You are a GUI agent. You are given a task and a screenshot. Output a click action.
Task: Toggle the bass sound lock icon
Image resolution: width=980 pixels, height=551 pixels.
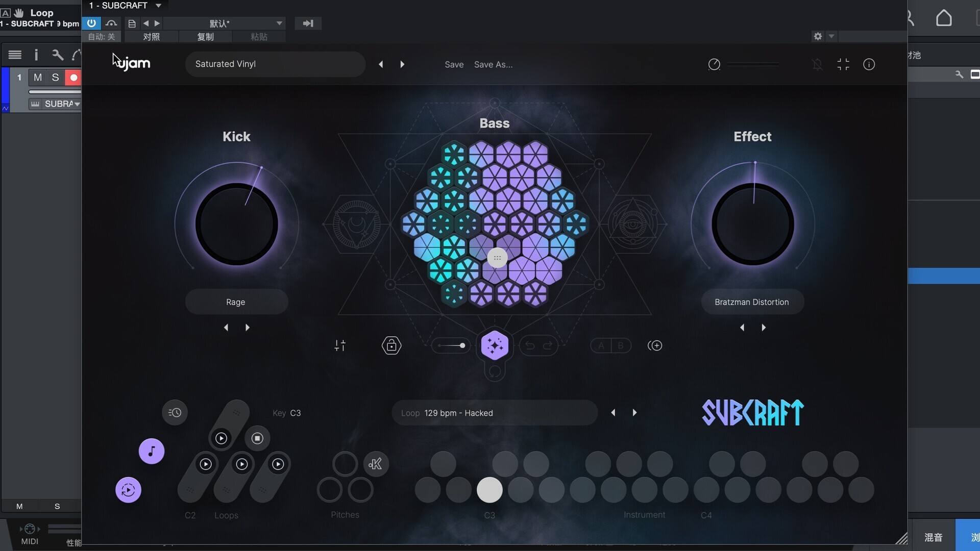pos(391,345)
